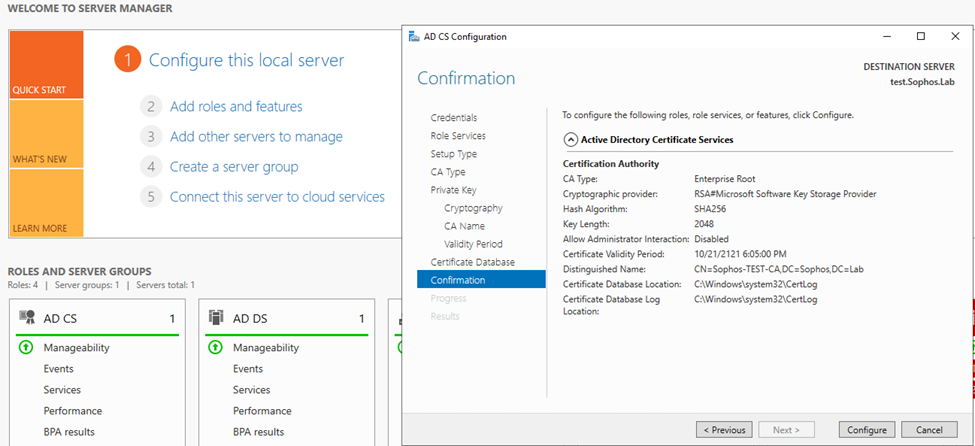Select the Quick Start tile

(x=47, y=65)
